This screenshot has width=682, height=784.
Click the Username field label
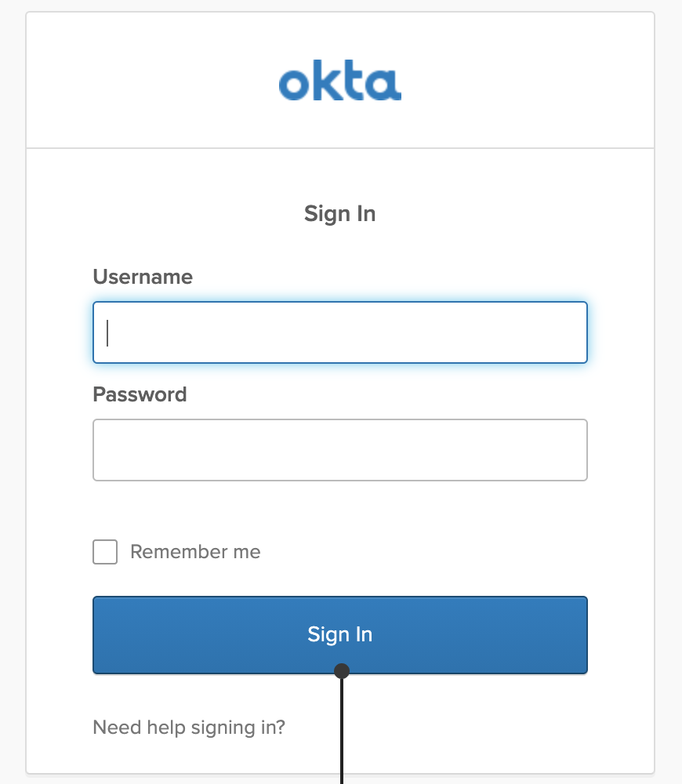[143, 277]
